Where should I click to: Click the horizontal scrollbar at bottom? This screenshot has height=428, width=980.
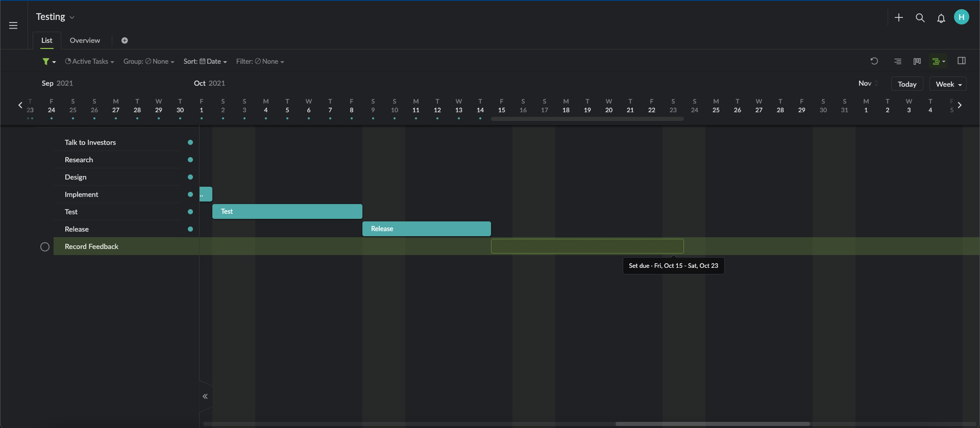(713, 424)
